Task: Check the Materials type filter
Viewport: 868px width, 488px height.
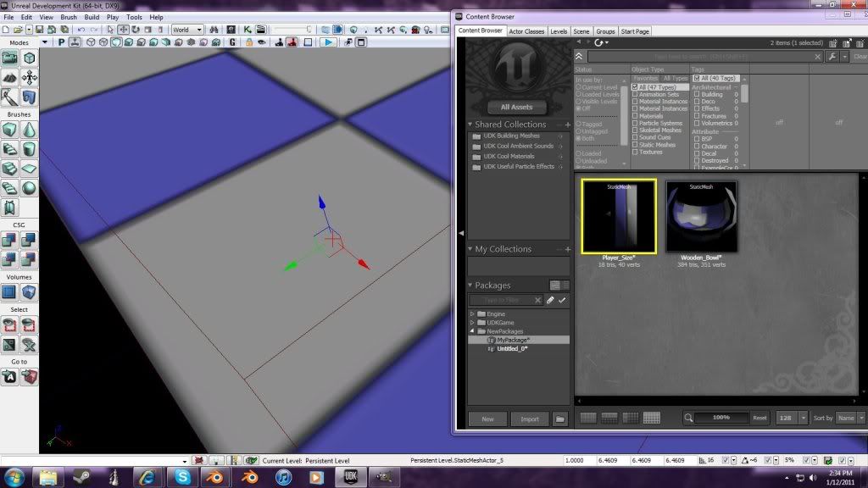Action: [635, 116]
